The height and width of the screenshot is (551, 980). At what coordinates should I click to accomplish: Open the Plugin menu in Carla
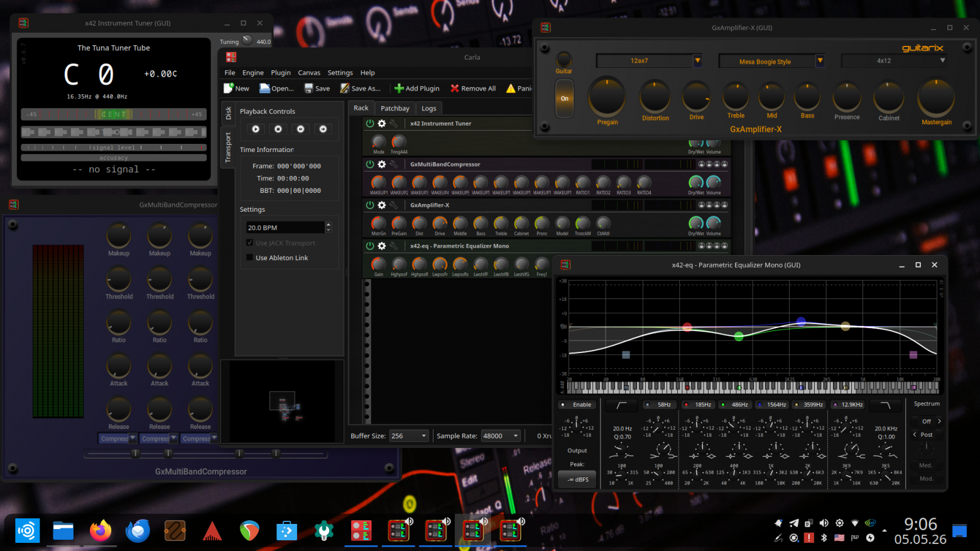[x=281, y=73]
